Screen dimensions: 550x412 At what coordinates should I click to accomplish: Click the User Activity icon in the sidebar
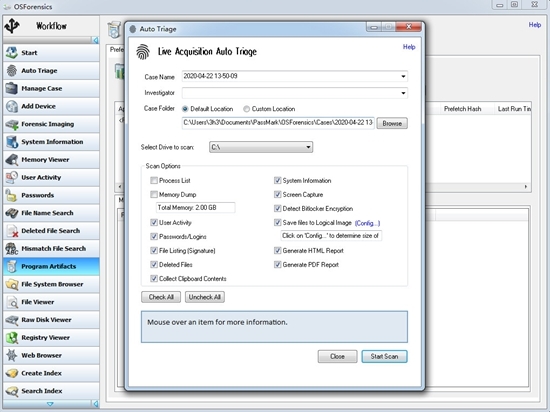pyautogui.click(x=12, y=177)
